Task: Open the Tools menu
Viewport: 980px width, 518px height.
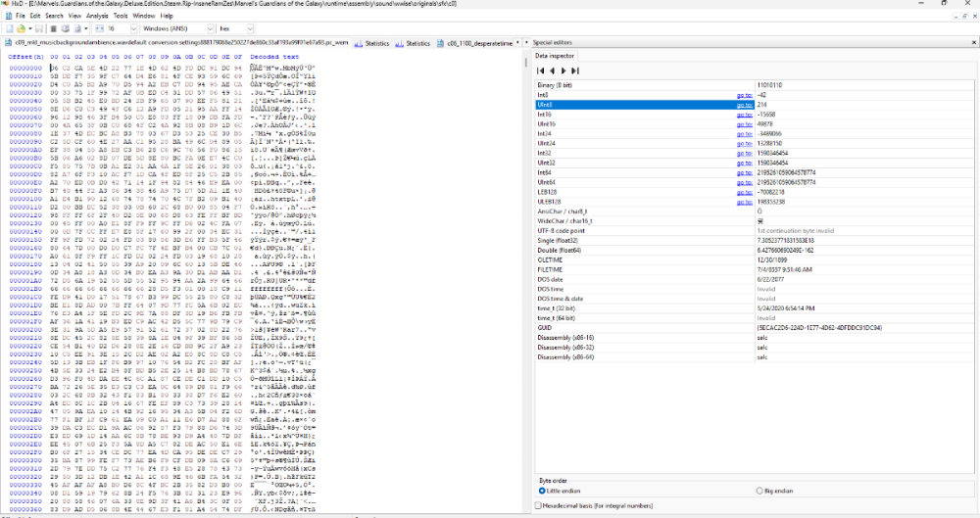Action: pos(121,16)
